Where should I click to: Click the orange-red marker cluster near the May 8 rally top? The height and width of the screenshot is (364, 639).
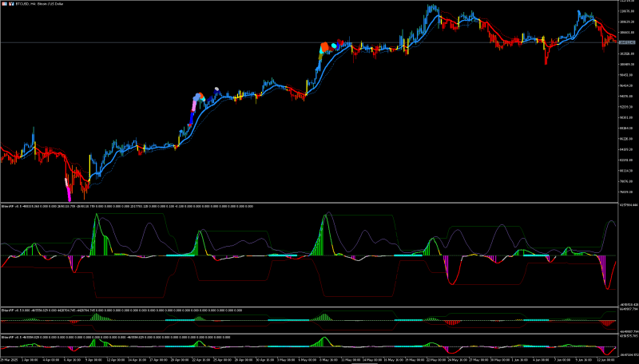click(324, 48)
